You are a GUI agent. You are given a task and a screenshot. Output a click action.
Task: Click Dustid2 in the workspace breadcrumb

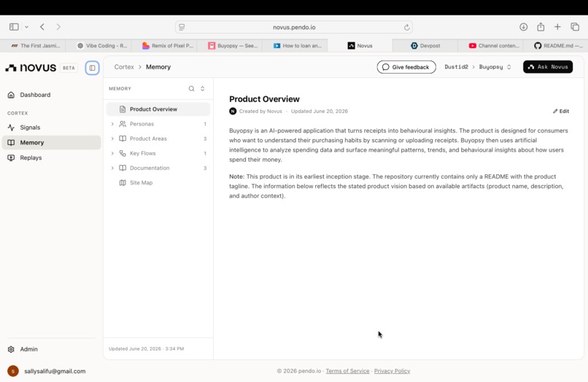click(456, 67)
